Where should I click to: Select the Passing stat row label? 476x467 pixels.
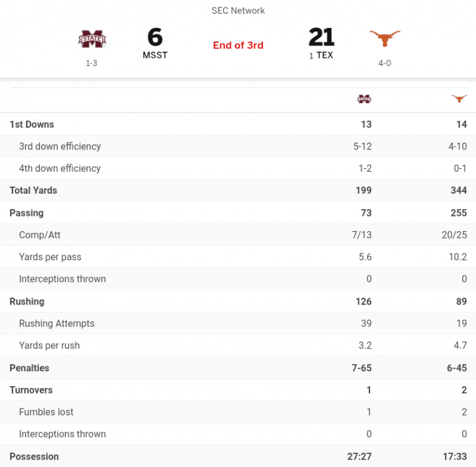(26, 212)
